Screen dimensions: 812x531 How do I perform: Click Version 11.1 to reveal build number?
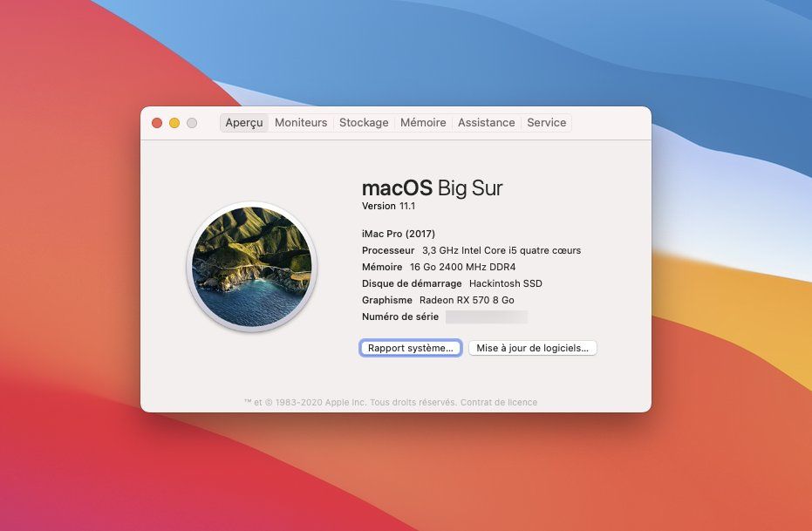[x=388, y=206]
